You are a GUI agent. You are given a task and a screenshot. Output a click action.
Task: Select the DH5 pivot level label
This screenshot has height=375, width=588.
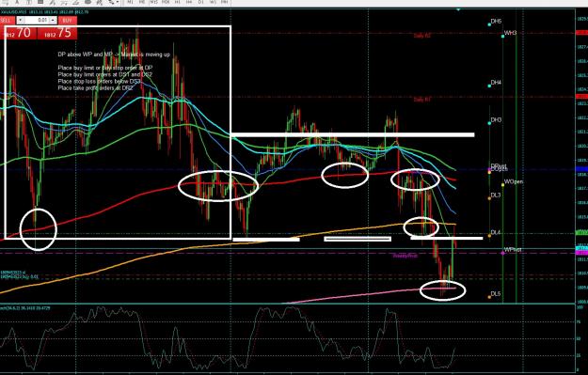pyautogui.click(x=496, y=22)
